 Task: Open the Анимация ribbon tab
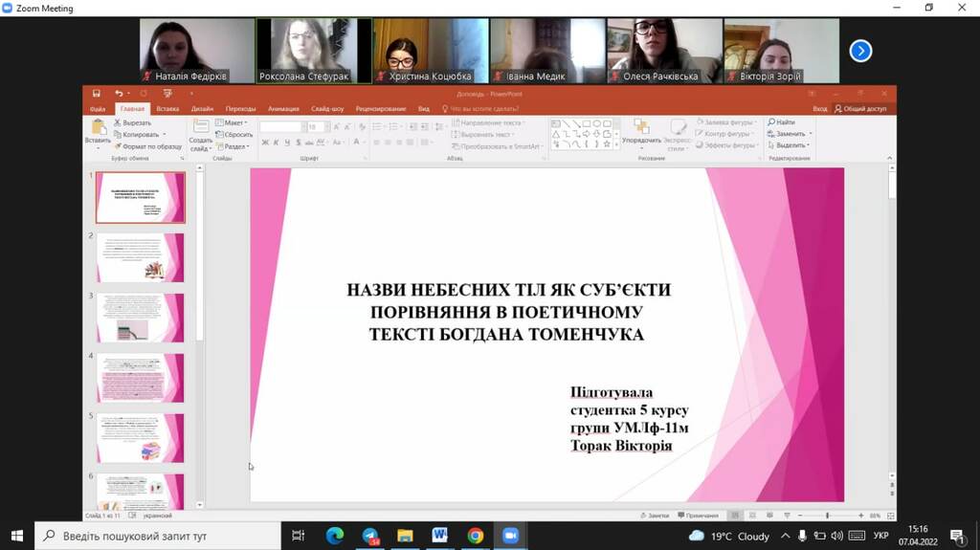(283, 109)
